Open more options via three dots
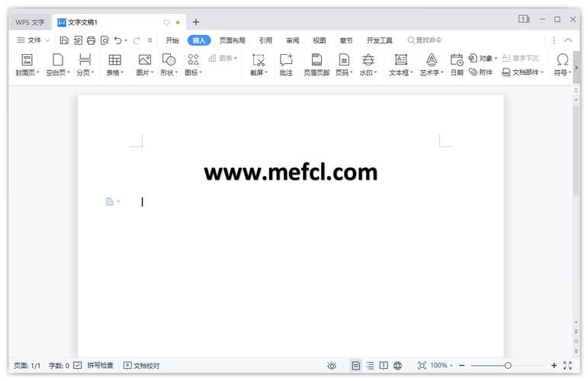 554,40
